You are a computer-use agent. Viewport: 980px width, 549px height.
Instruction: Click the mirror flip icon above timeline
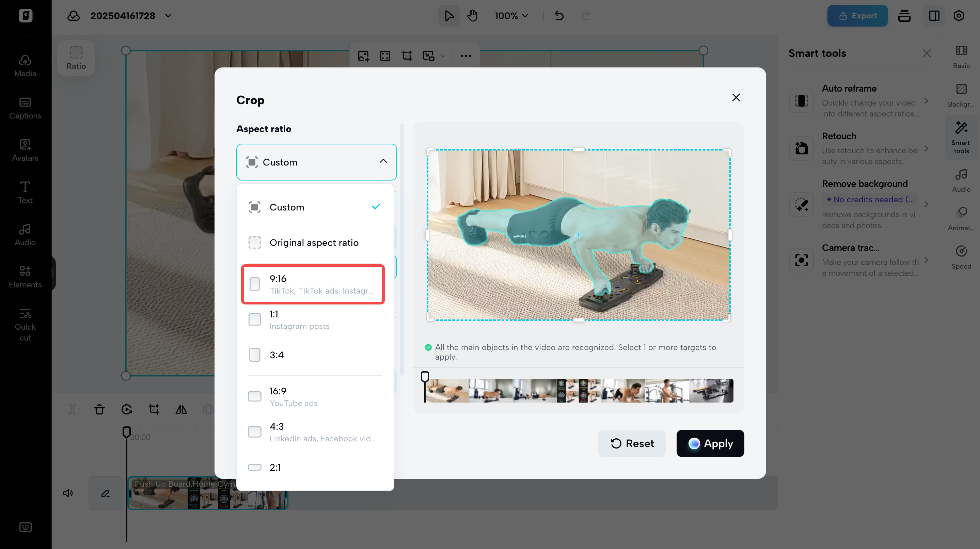181,409
